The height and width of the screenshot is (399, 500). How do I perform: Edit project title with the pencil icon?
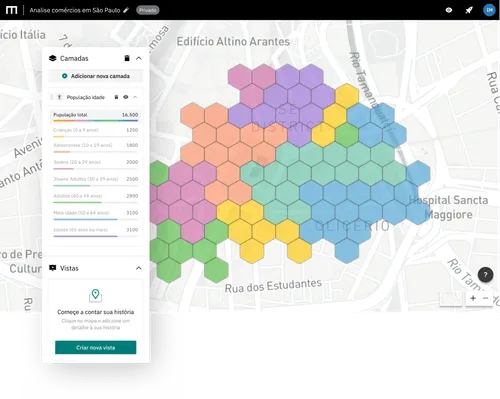[x=126, y=10]
